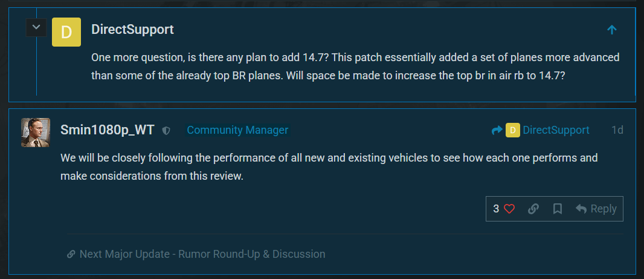Click the yellow D avatar in quote

click(x=66, y=32)
